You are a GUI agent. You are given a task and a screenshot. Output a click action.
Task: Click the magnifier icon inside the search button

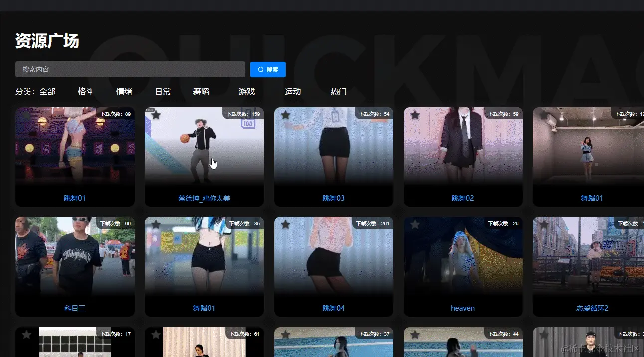[260, 69]
